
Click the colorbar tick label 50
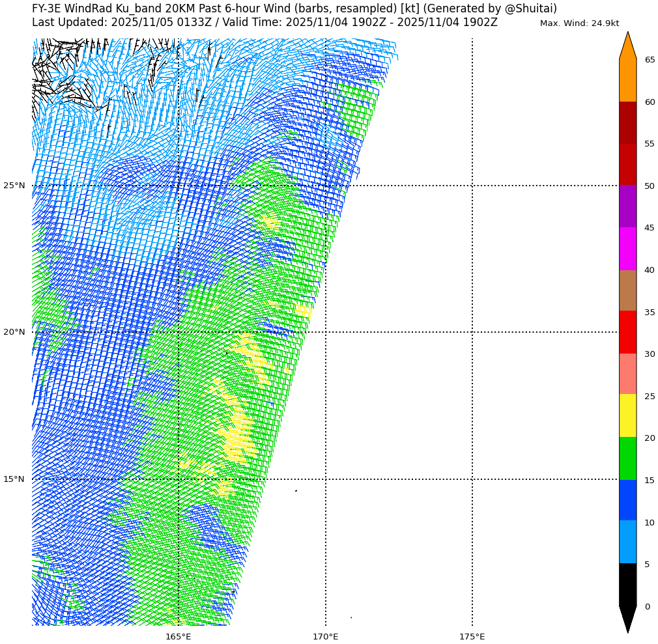coord(650,186)
